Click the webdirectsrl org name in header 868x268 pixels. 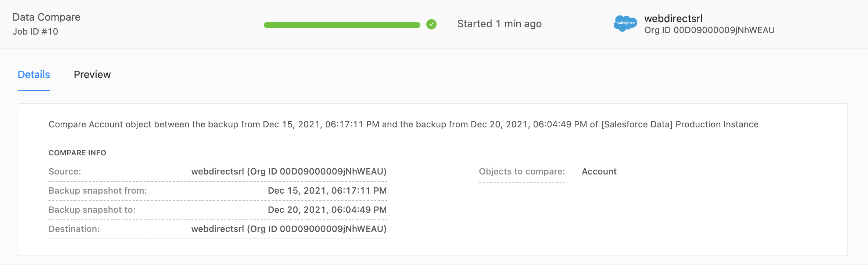coord(673,18)
